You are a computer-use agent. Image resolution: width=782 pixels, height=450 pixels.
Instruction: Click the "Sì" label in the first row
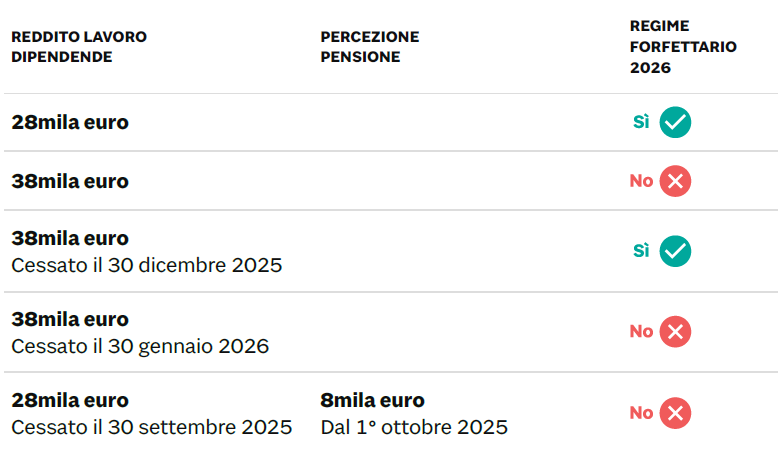click(641, 122)
